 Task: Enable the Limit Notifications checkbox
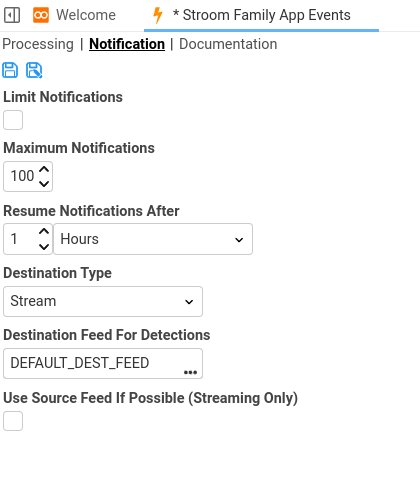coord(13,120)
